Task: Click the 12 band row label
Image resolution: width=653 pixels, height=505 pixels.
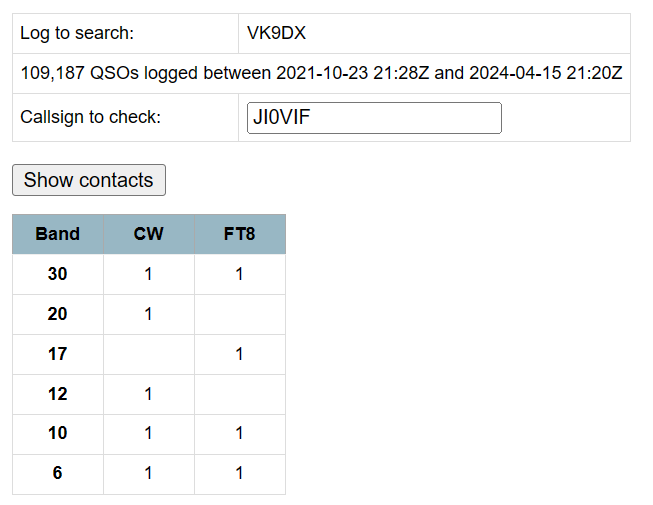Action: tap(57, 394)
